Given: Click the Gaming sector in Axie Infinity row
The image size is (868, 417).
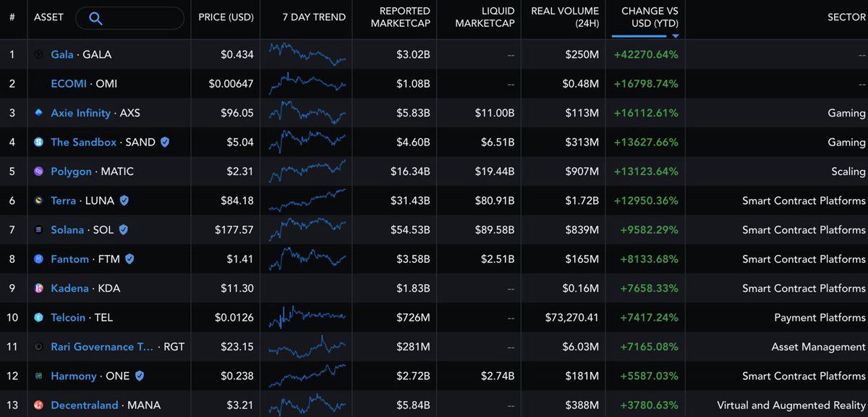Looking at the screenshot, I should coord(846,113).
